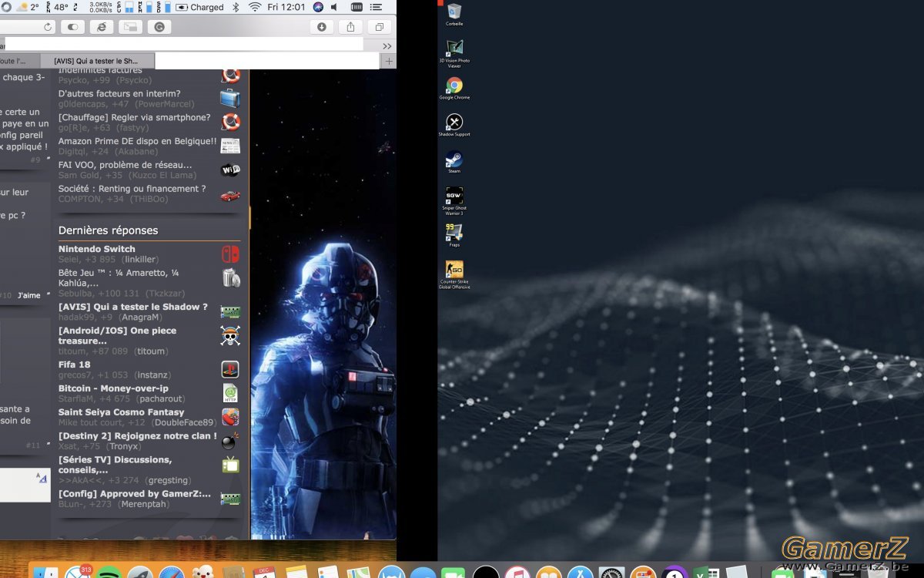Screen dimensions: 924x578
Task: Open the 'Bitcoin - Money-over-ip' topic
Action: tap(113, 388)
